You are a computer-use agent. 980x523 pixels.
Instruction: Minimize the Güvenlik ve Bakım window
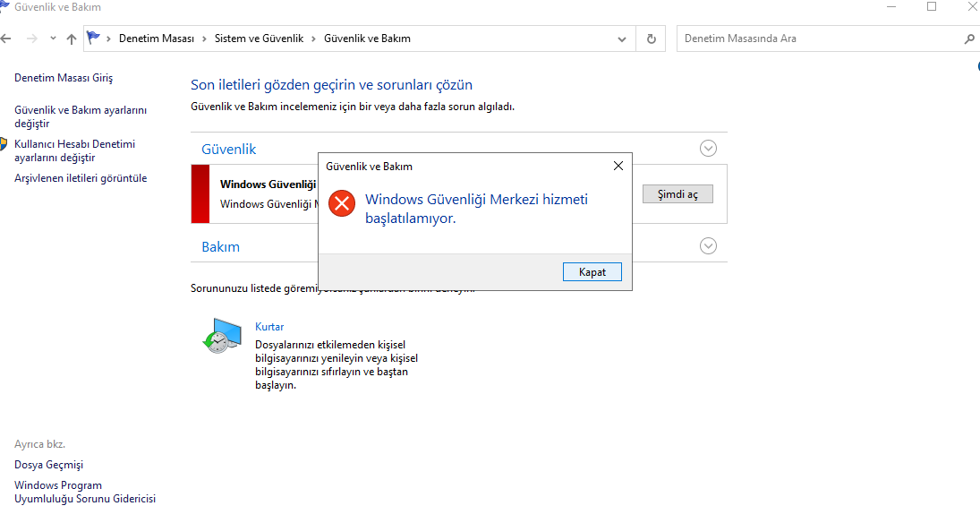pyautogui.click(x=891, y=7)
